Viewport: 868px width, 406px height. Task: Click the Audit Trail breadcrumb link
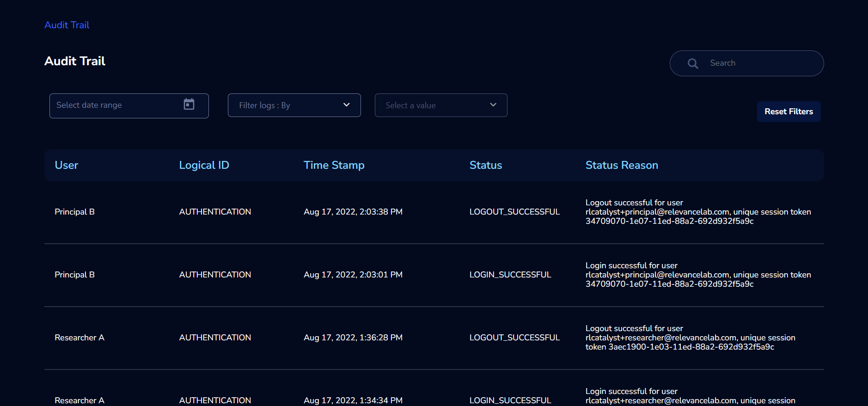coord(67,25)
